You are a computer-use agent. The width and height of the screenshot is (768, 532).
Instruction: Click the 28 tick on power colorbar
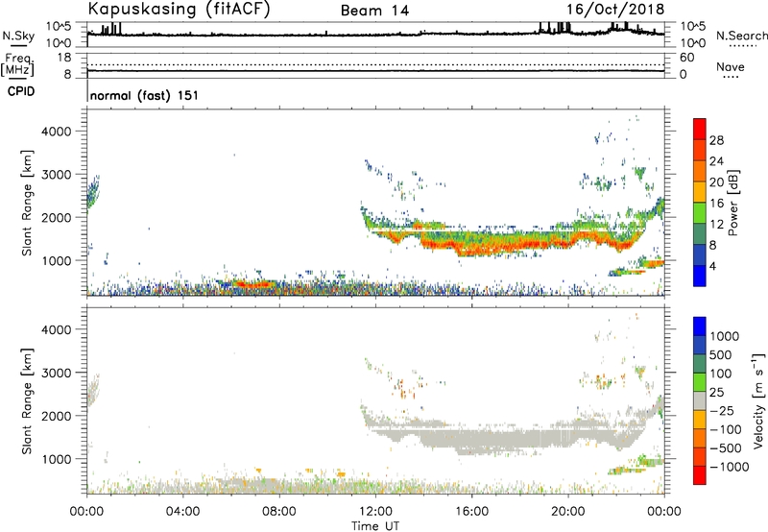(716, 140)
